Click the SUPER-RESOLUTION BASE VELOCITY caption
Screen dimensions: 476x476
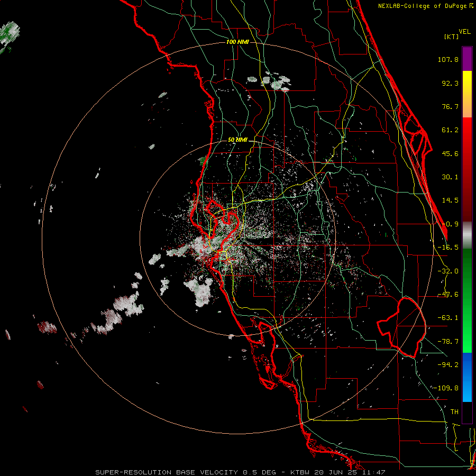[x=240, y=472]
